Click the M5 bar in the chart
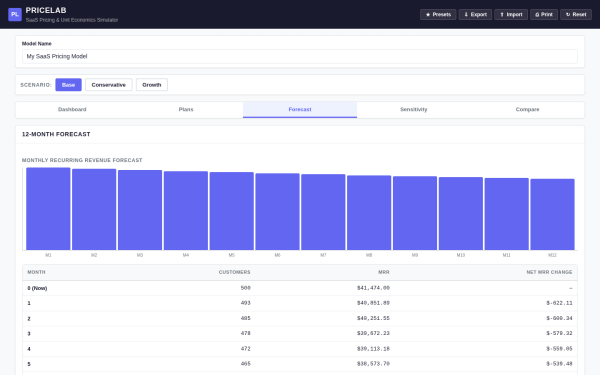Image resolution: width=600 pixels, height=375 pixels. [x=232, y=211]
